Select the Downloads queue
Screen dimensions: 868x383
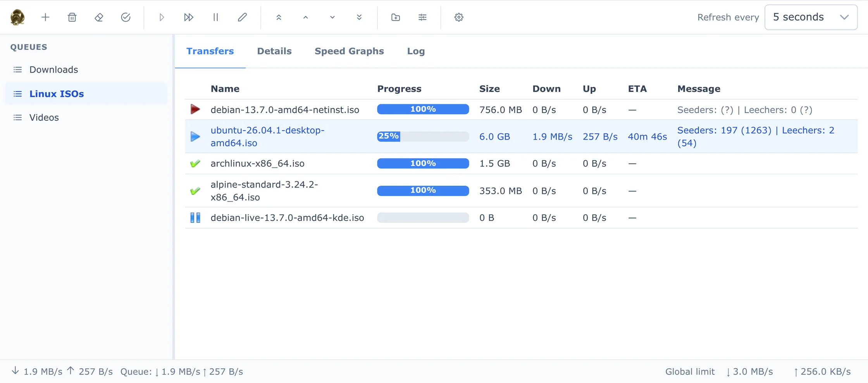[x=86, y=70]
